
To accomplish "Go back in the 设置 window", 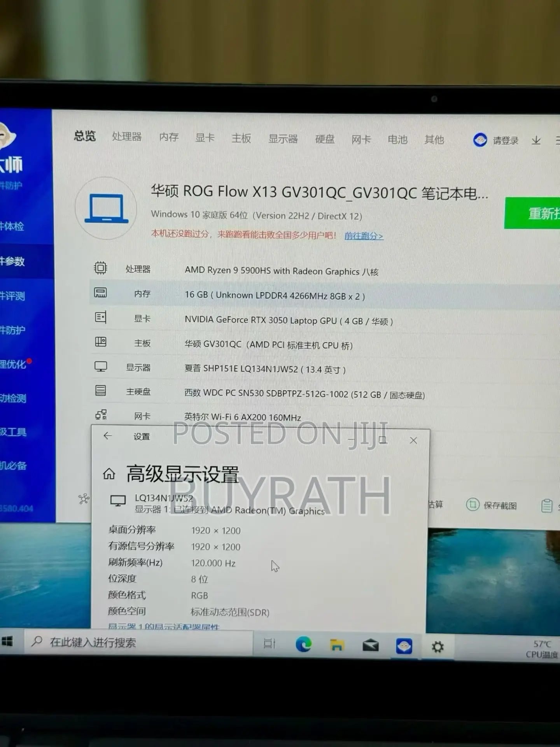I will tap(108, 436).
